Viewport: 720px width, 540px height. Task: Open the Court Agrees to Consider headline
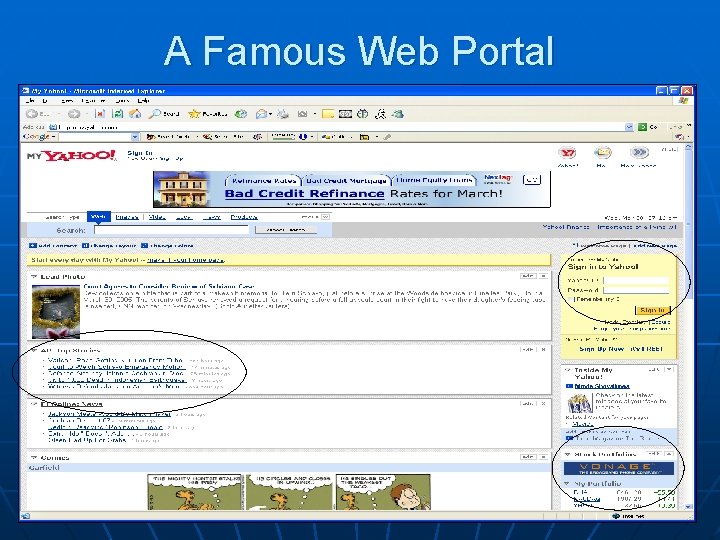coord(169,287)
